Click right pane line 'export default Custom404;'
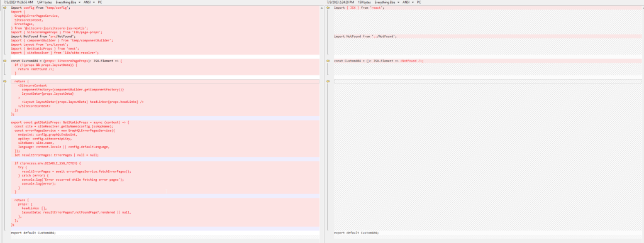This screenshot has height=243, width=644. 356,233
